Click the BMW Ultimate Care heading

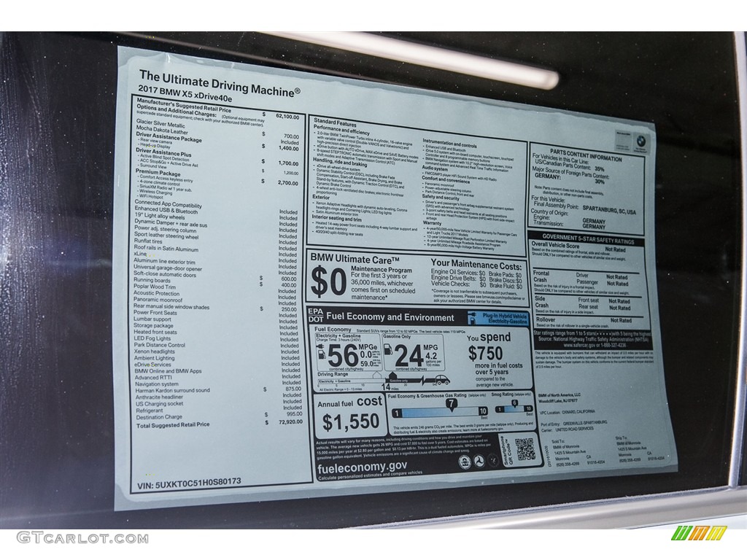pyautogui.click(x=355, y=259)
